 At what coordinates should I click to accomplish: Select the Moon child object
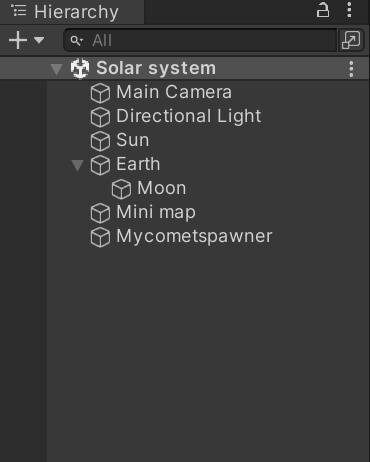[162, 188]
